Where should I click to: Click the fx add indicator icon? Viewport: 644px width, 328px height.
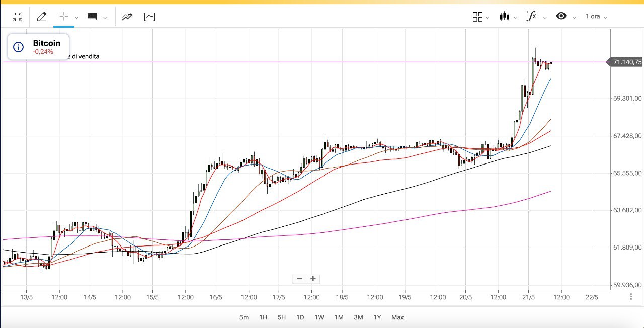531,16
